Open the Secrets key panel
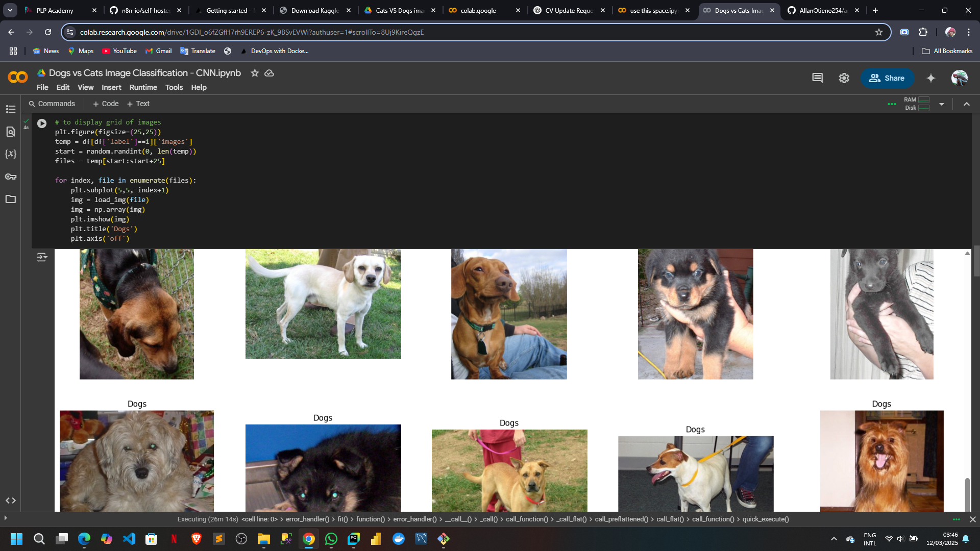 [11, 177]
